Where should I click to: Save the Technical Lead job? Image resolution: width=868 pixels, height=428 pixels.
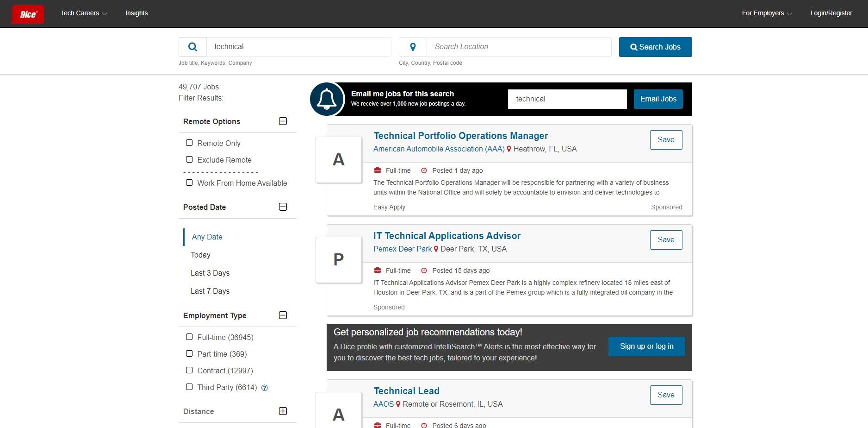coord(666,395)
